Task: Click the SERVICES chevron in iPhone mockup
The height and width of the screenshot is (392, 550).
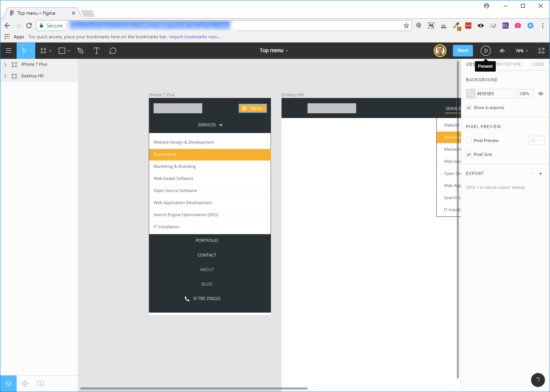Action: click(x=221, y=125)
